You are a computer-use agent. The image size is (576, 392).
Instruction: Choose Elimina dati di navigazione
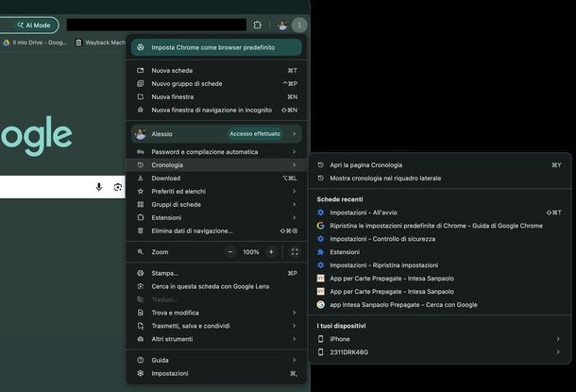coord(216,231)
